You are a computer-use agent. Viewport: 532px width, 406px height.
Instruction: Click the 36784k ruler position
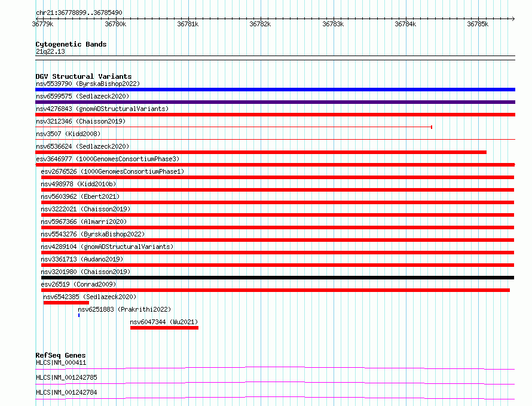tap(405, 24)
